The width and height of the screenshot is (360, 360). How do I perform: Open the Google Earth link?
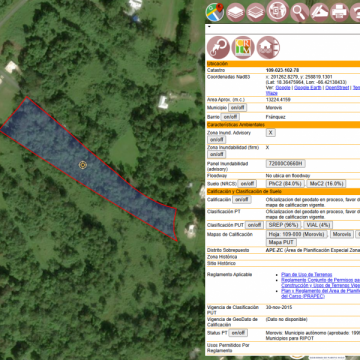308,88
